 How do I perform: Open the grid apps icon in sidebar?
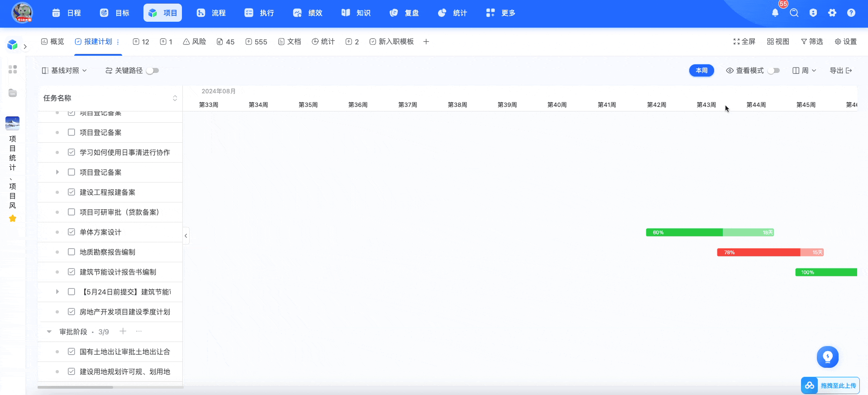(x=13, y=69)
